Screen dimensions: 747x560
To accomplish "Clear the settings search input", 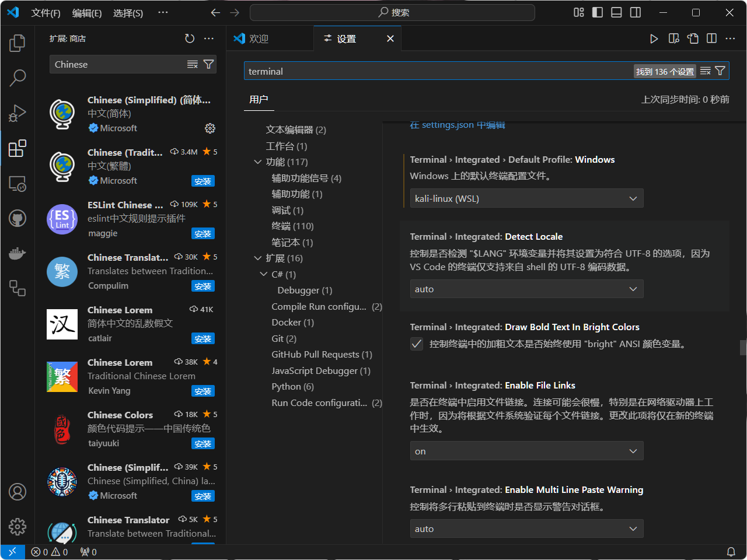I will [706, 71].
